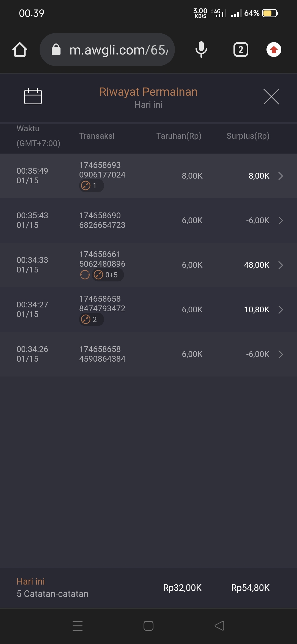Screen dimensions: 297x644
Task: Close the Riwayat Permainan panel
Action: (271, 97)
